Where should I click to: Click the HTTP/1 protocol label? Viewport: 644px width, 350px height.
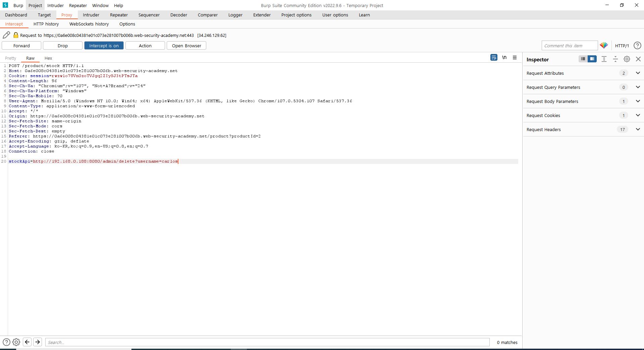622,46
